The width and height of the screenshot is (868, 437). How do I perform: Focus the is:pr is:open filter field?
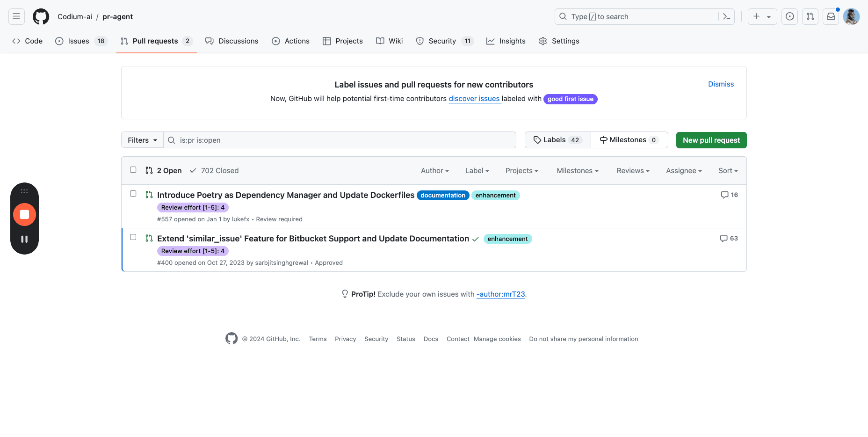point(340,140)
